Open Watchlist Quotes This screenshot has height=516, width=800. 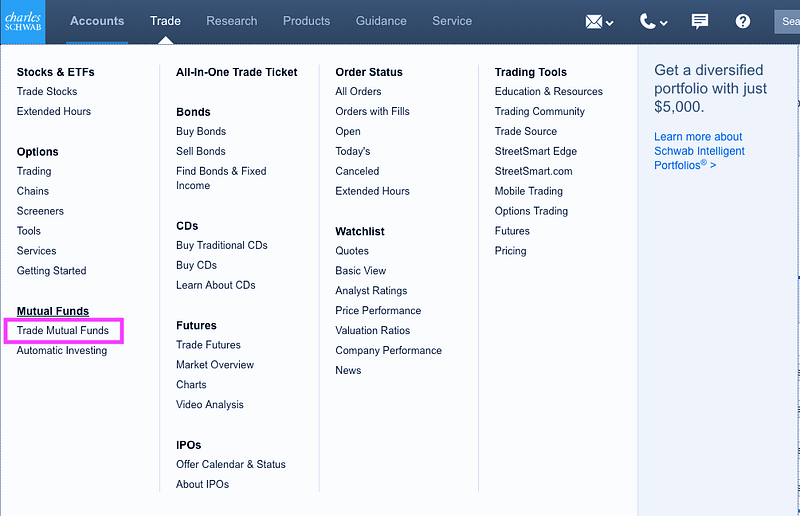point(352,251)
